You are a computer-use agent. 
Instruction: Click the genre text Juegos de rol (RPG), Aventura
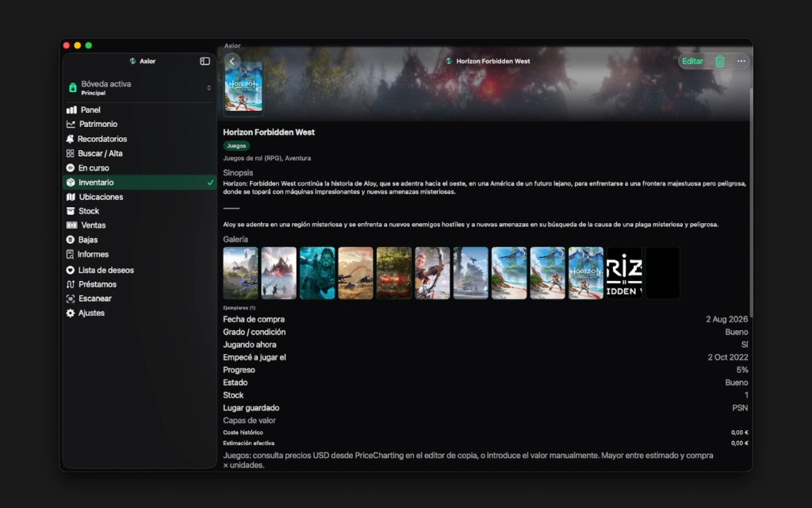(267, 158)
